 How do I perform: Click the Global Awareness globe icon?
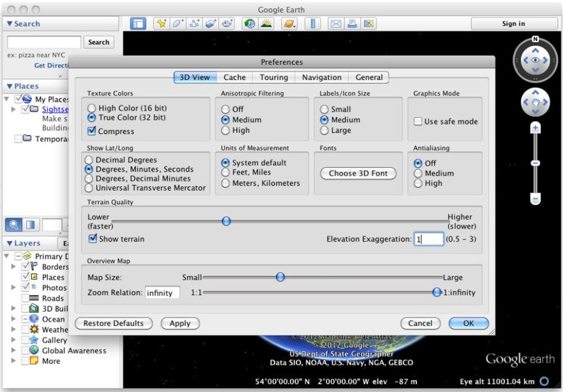(x=34, y=350)
